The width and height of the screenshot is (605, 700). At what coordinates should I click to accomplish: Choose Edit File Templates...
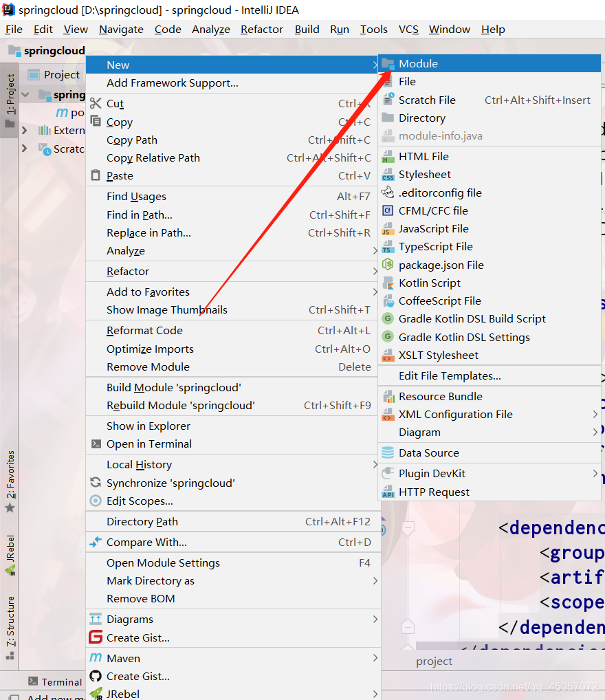point(489,376)
